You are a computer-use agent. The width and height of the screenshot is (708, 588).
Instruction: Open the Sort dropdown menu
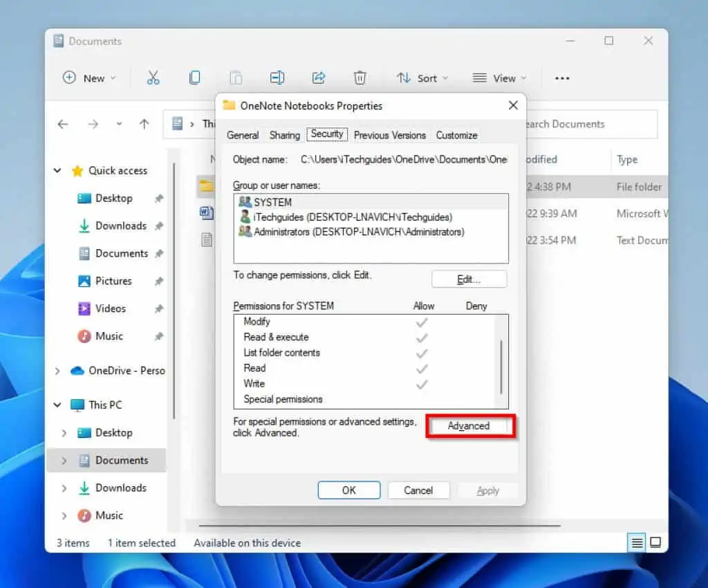[x=422, y=78]
